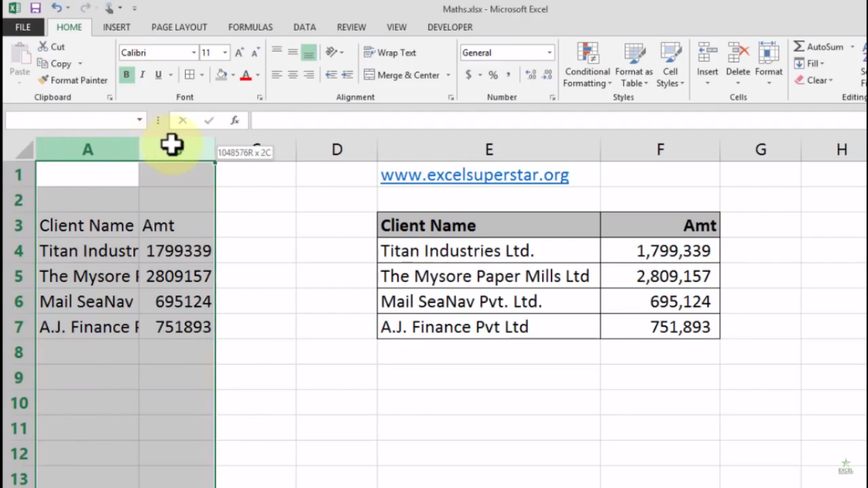The height and width of the screenshot is (488, 868).
Task: Toggle Center horizontal alignment
Action: click(292, 75)
